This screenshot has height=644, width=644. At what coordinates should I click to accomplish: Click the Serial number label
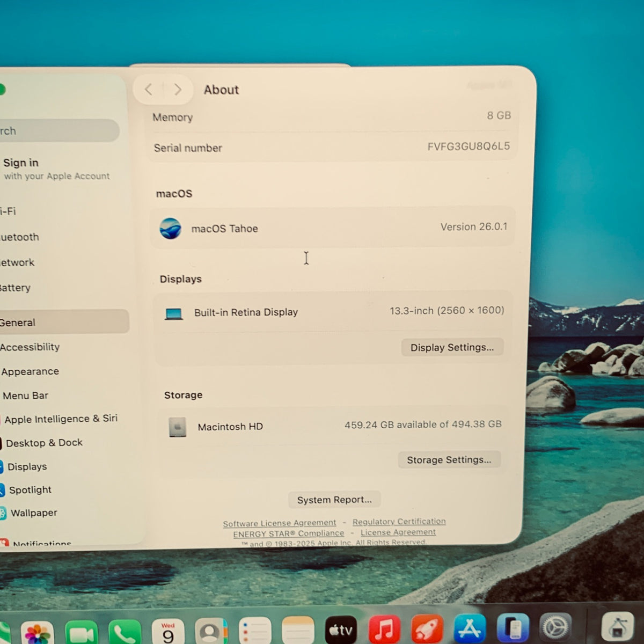click(188, 148)
